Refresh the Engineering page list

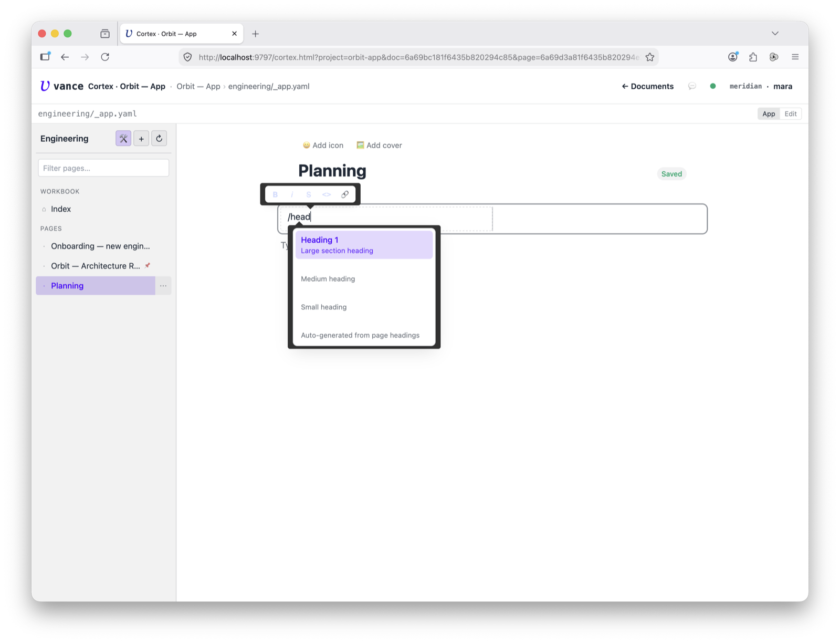click(159, 139)
